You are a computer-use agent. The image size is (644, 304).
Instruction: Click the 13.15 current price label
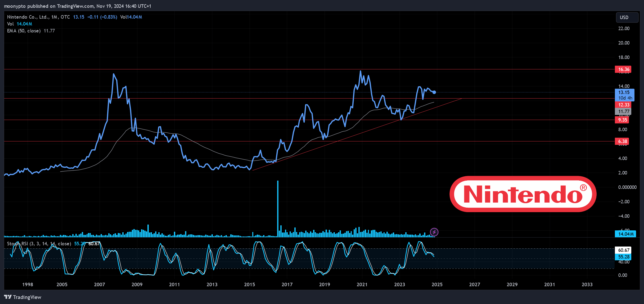coord(625,95)
